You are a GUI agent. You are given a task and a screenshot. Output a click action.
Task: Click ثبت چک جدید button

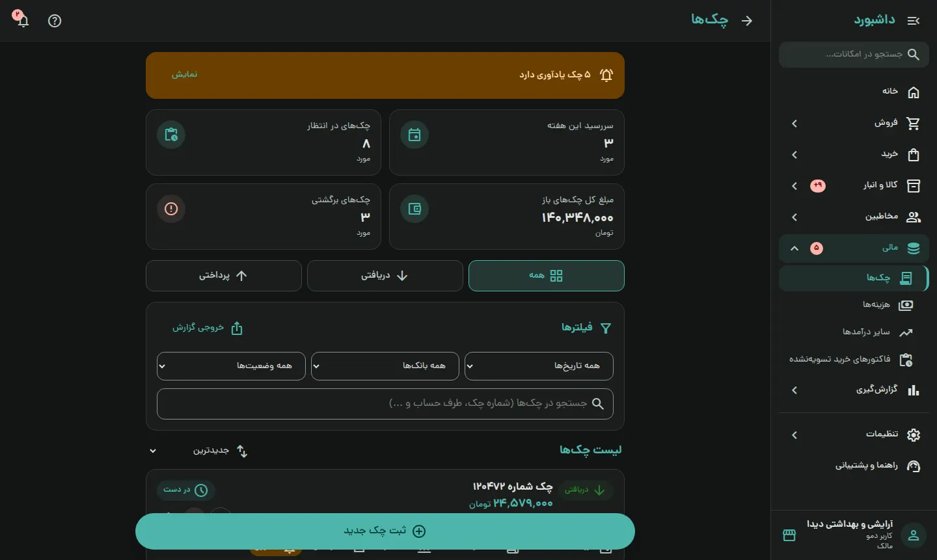pos(385,531)
